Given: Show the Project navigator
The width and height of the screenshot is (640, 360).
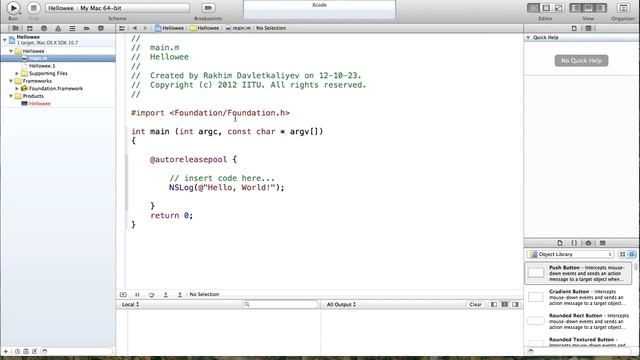Looking at the screenshot, I should [15, 28].
